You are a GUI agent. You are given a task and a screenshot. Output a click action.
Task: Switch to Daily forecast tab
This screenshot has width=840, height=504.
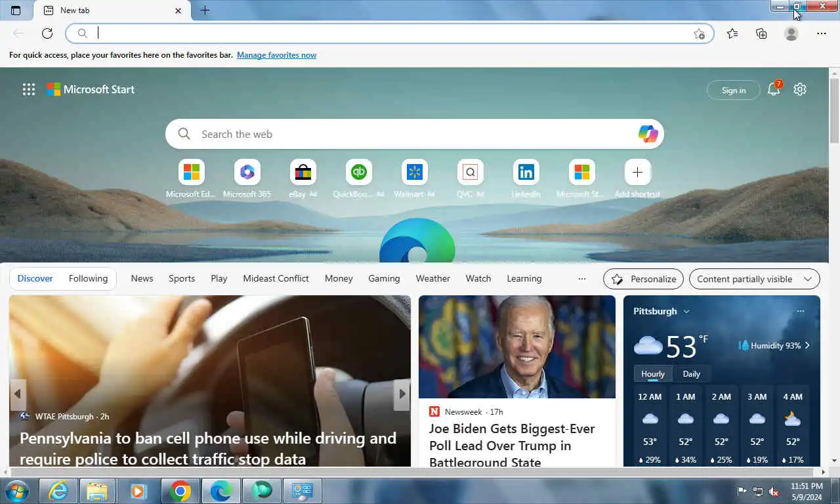692,374
